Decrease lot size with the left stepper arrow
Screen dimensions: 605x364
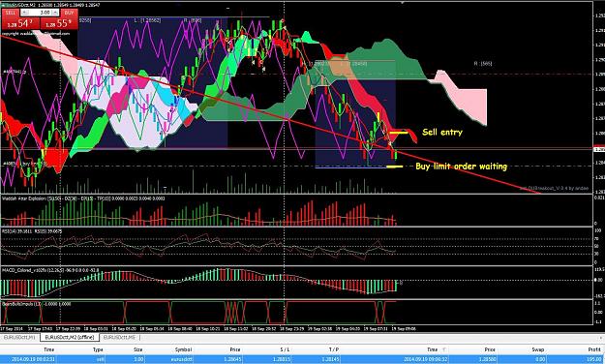[x=24, y=13]
